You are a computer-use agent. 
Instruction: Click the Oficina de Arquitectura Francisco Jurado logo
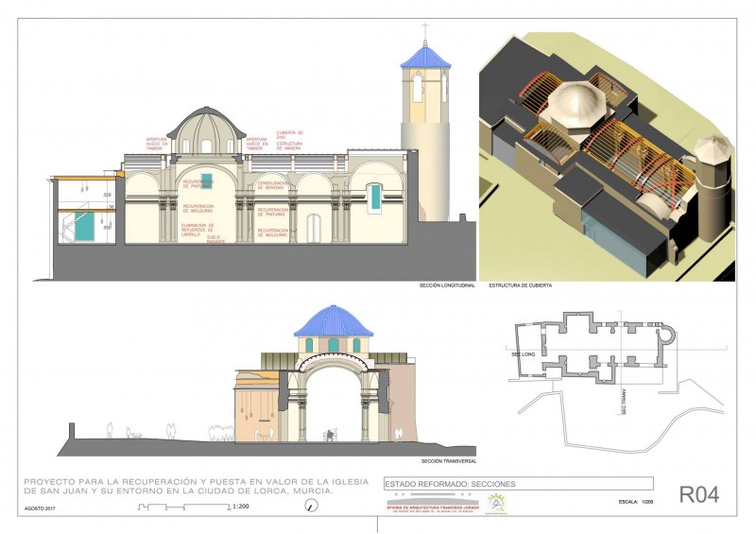click(x=433, y=504)
